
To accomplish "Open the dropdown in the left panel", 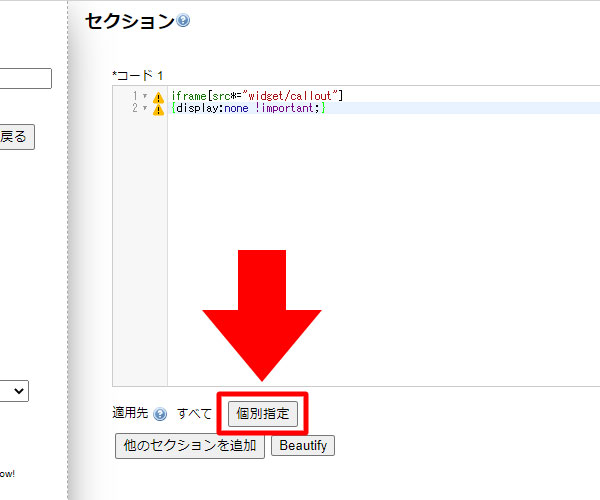I will pos(14,391).
